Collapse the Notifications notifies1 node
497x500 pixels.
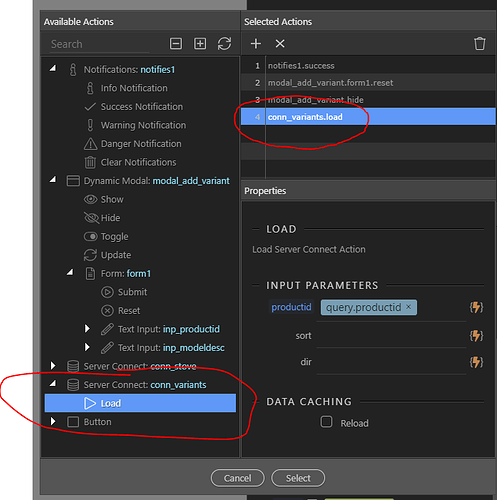pos(53,68)
